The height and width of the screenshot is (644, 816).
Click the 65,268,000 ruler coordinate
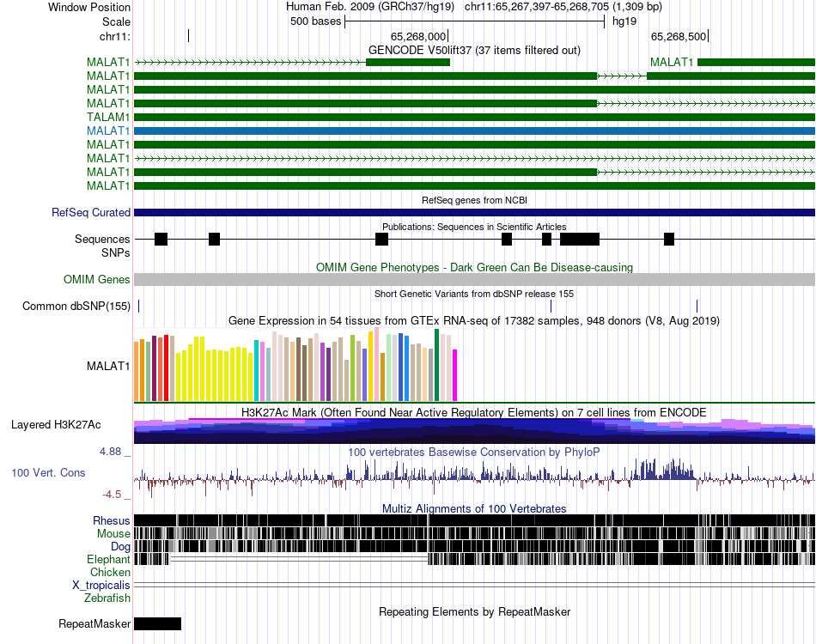[x=418, y=36]
